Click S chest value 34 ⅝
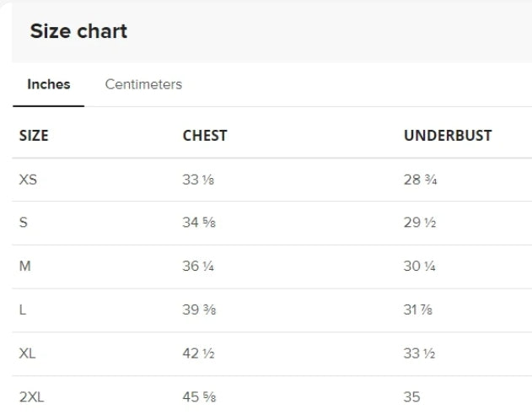The width and height of the screenshot is (532, 415). coord(199,223)
